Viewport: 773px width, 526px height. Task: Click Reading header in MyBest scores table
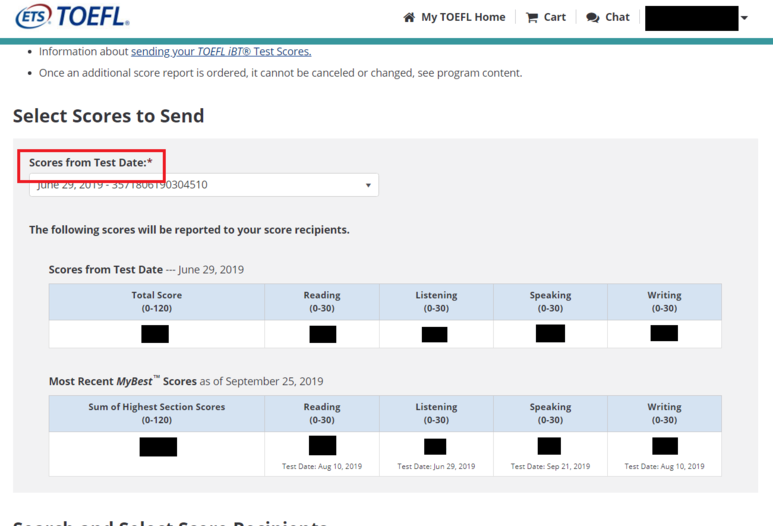coord(322,413)
